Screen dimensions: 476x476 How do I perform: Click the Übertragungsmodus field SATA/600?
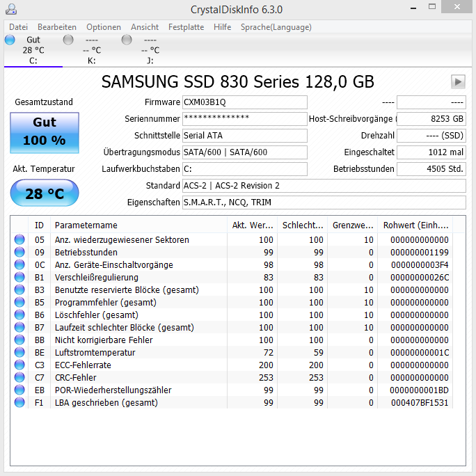[x=245, y=152]
